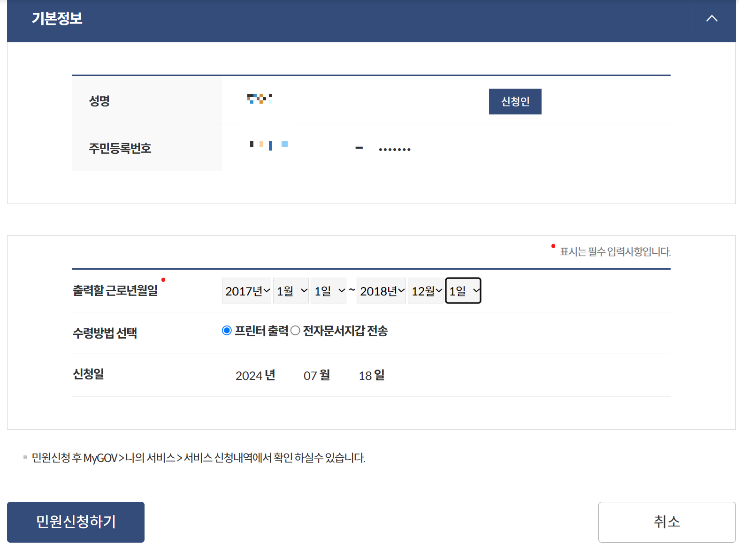The image size is (741, 560).
Task: Select 전자문서지갑 전송 radio option
Action: point(295,331)
